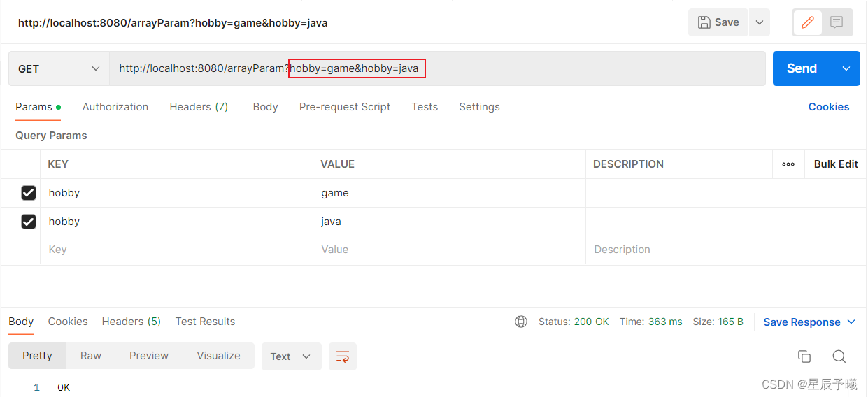The height and width of the screenshot is (397, 868).
Task: Select the Preview view button
Action: coord(149,356)
